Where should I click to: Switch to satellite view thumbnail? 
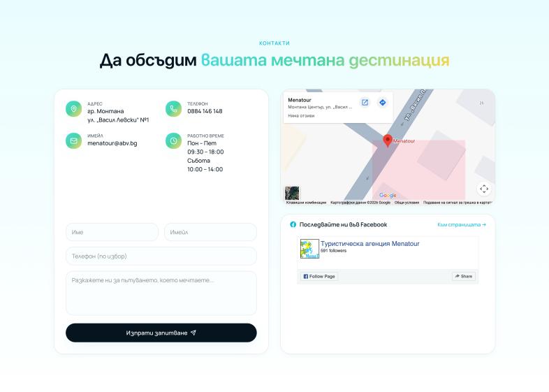[292, 193]
